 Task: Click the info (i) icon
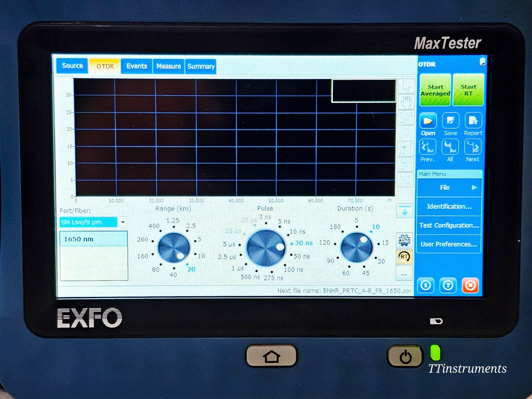tap(426, 285)
